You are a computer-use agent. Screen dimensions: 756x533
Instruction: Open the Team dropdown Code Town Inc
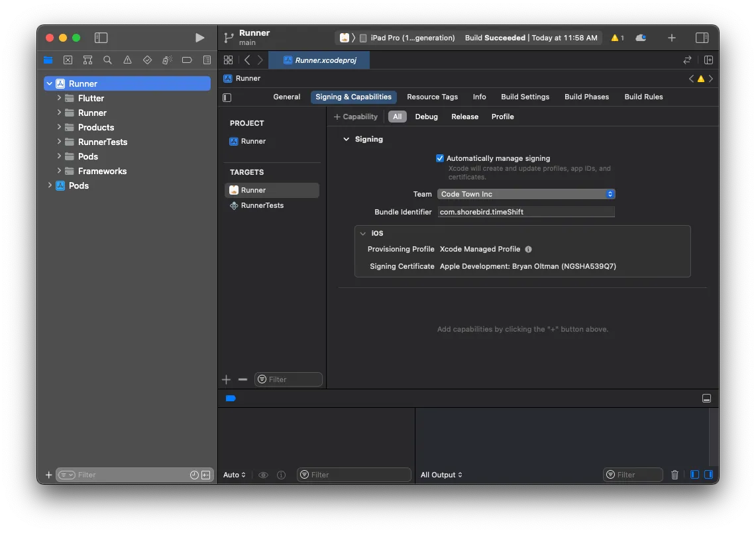pos(526,194)
